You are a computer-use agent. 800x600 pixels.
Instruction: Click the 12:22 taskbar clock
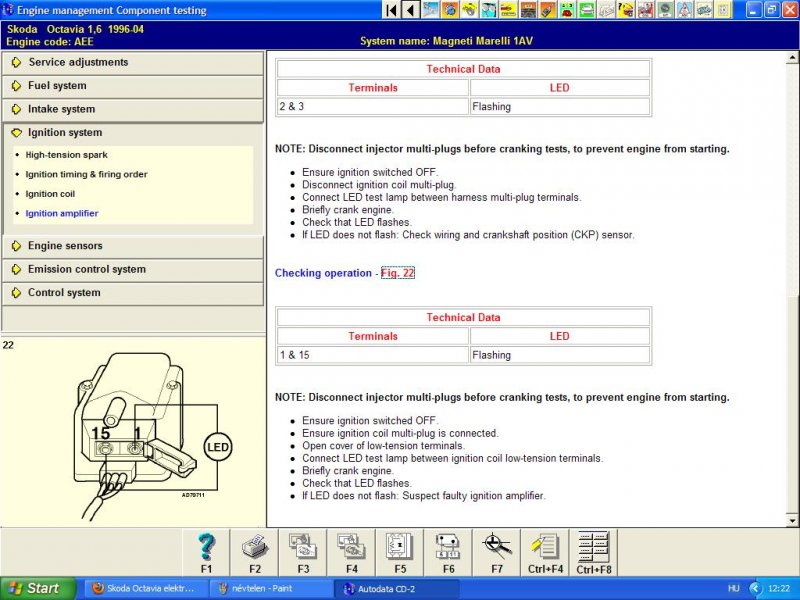pos(779,589)
